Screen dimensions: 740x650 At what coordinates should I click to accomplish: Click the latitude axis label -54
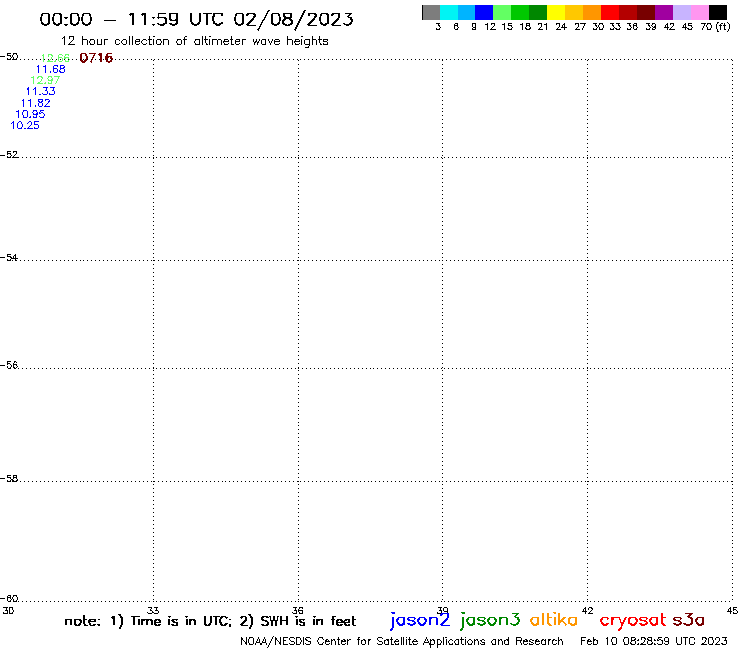[9, 258]
